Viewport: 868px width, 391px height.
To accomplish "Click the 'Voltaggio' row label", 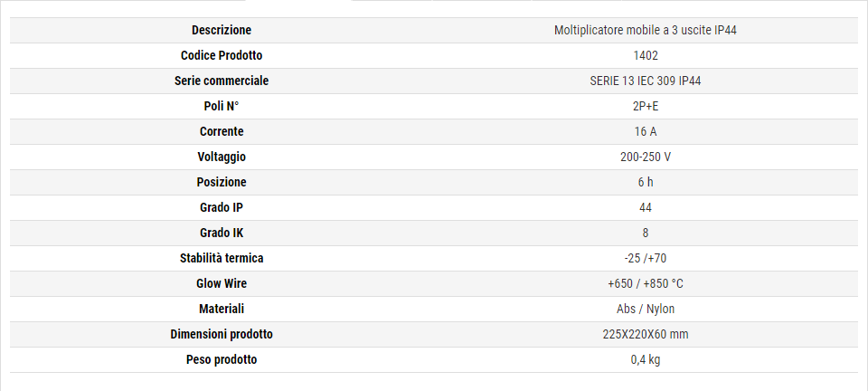I will [x=222, y=157].
